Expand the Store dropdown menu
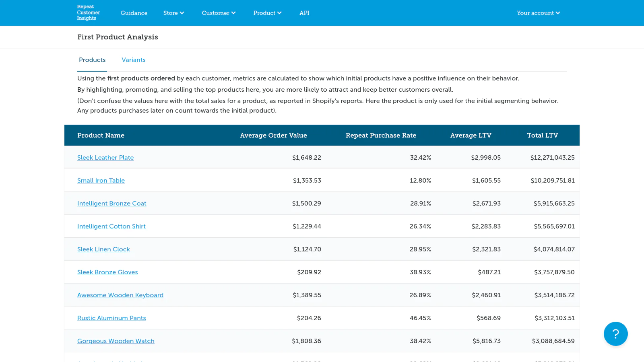Screen dimensions: 644x362 click(x=173, y=13)
